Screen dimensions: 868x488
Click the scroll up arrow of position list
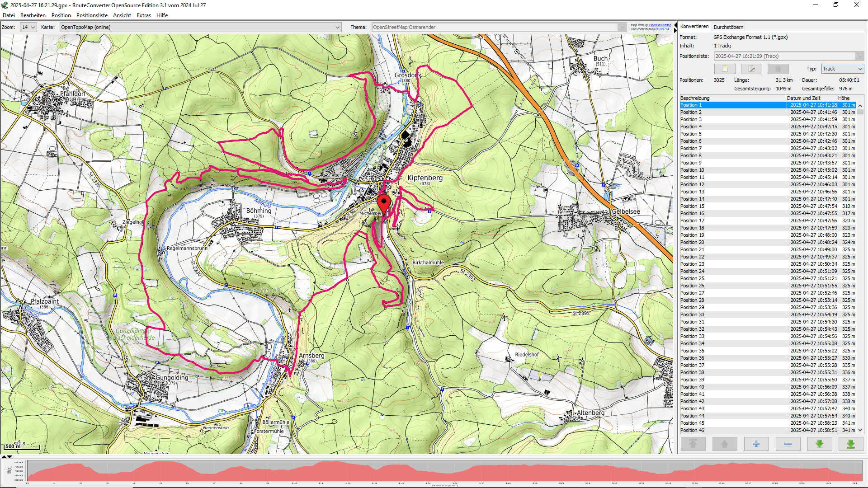(x=860, y=105)
